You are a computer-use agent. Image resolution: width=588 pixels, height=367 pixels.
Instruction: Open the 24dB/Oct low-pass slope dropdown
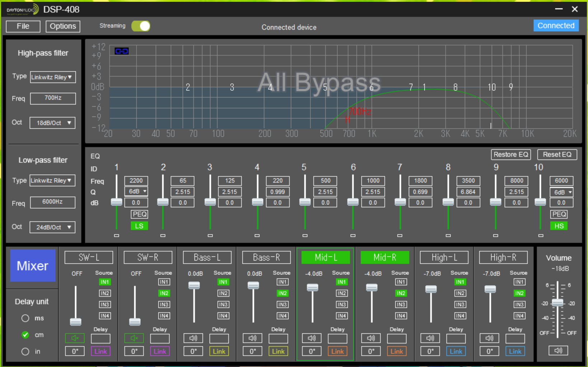(x=53, y=227)
